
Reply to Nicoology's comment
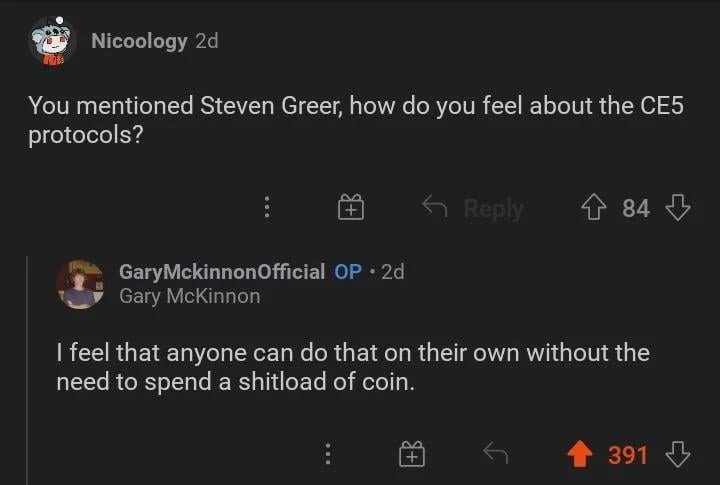[x=474, y=208]
